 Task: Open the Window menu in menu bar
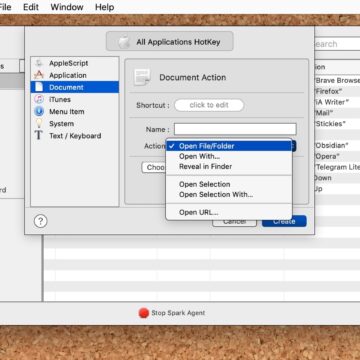point(67,7)
